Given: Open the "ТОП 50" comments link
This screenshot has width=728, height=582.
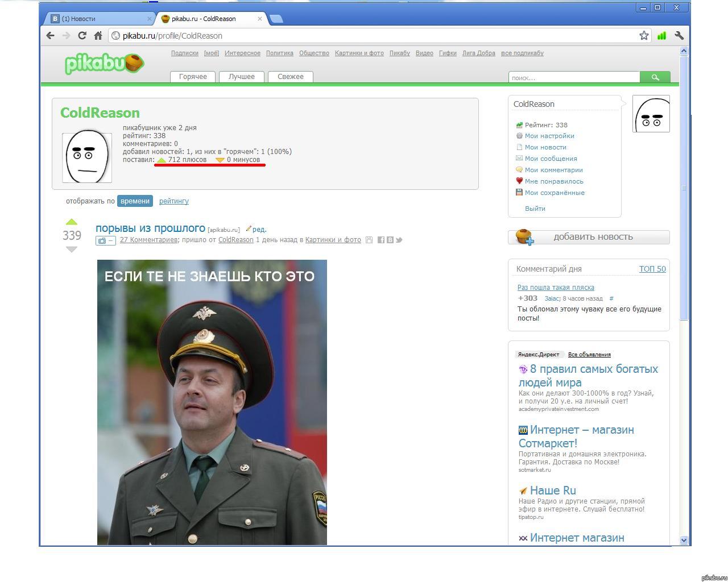Looking at the screenshot, I should 652,269.
